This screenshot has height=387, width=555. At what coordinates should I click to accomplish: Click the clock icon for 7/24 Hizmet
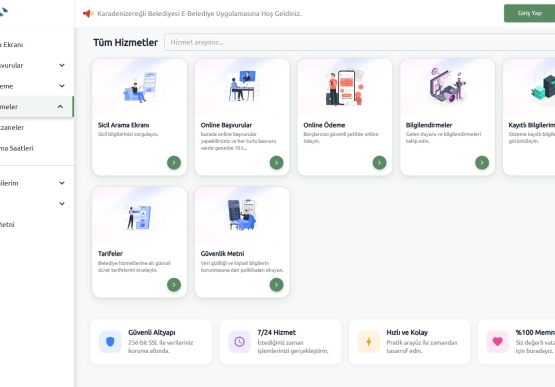click(239, 342)
